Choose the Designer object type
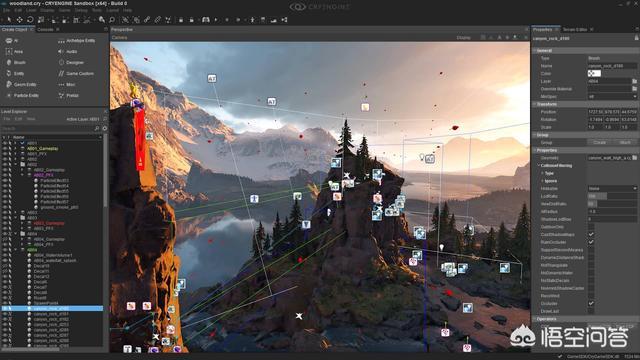This screenshot has width=640, height=360. click(71, 62)
